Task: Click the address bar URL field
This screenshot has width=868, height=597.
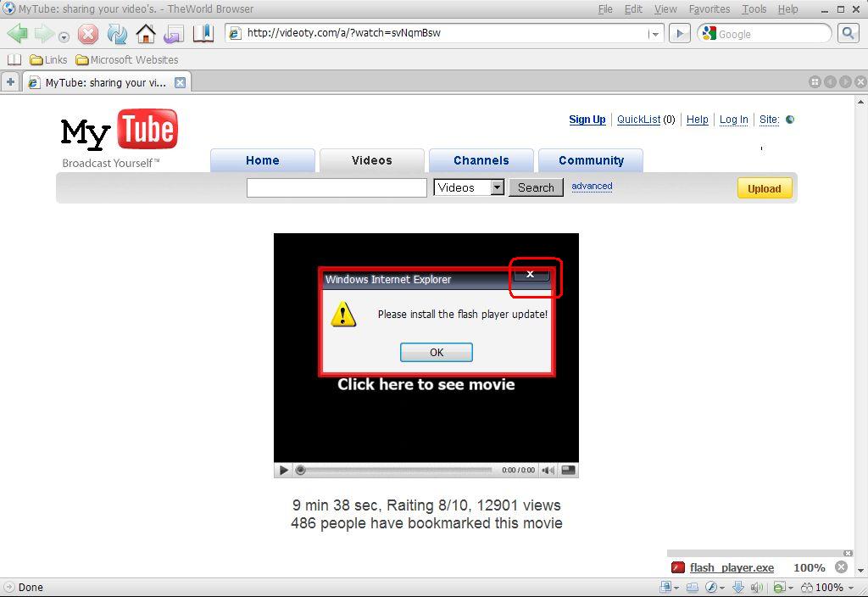Action: (444, 33)
